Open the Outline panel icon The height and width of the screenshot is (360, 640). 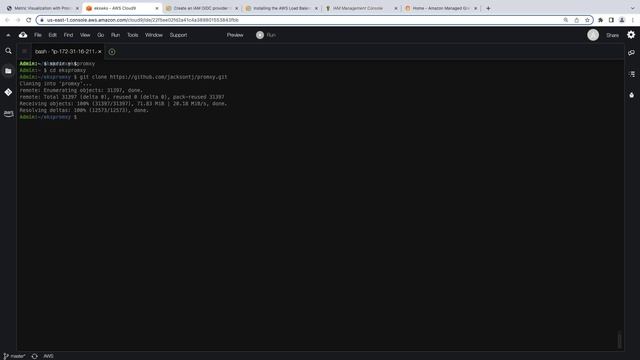pos(631,74)
